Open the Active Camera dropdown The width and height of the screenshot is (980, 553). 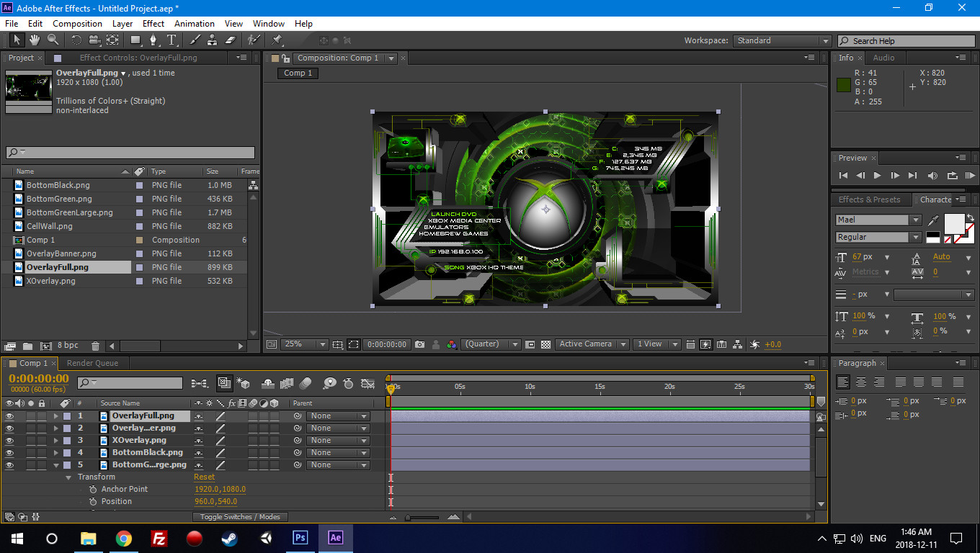(x=592, y=344)
